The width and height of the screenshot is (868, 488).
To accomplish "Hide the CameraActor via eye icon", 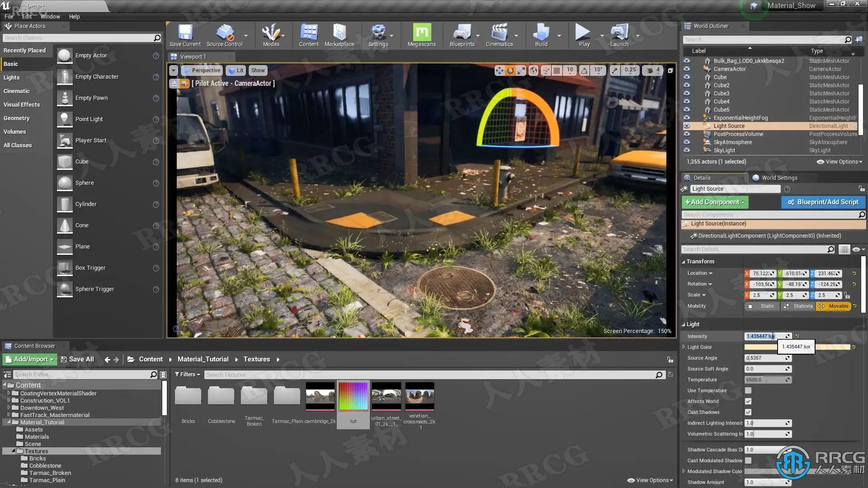I will (687, 69).
